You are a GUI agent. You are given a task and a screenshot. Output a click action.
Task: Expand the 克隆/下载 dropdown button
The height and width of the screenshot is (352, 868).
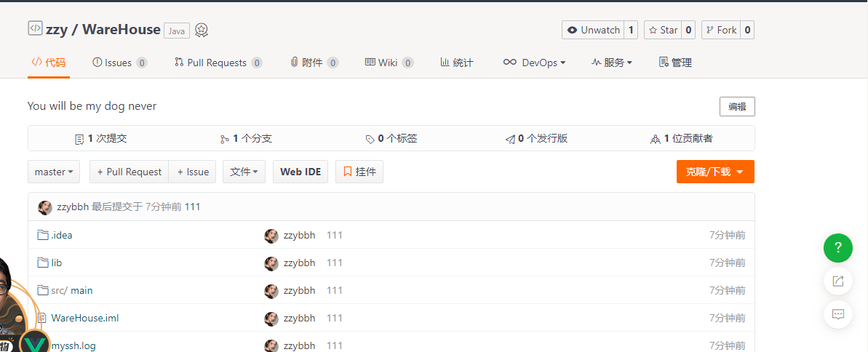click(x=715, y=172)
